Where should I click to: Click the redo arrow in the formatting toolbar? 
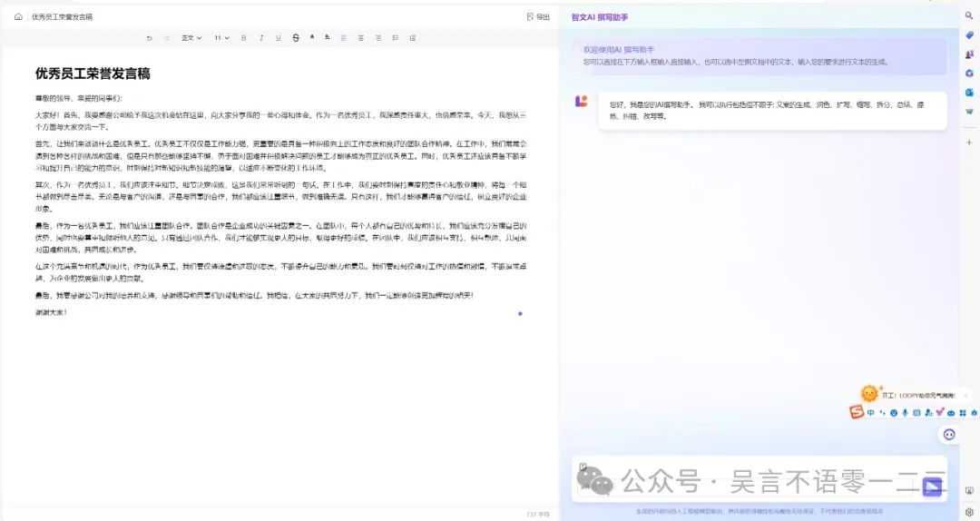point(166,38)
